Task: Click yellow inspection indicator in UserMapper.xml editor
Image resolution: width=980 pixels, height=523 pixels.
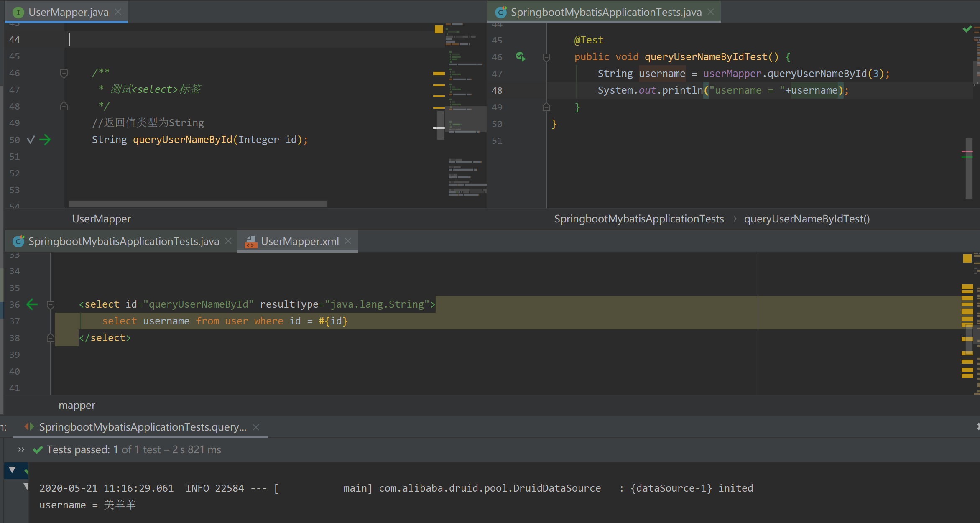Action: point(967,258)
